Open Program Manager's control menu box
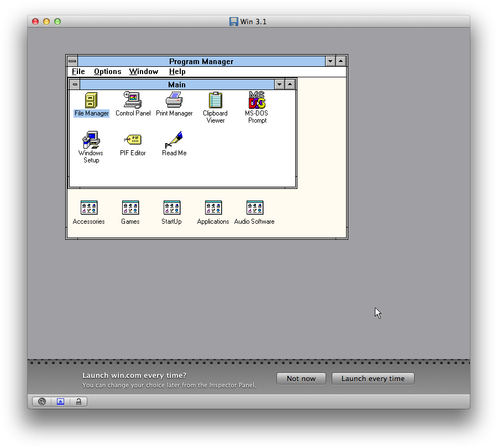The width and height of the screenshot is (497, 448). tap(72, 61)
